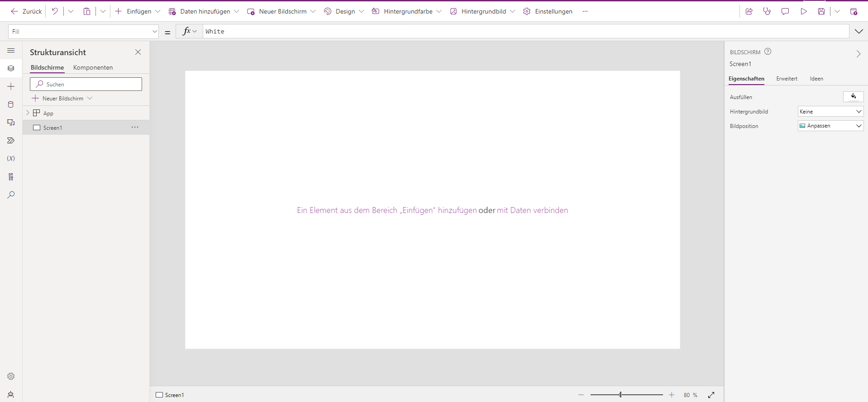868x402 pixels.
Task: Expand save options dropdown arrow
Action: pos(837,11)
